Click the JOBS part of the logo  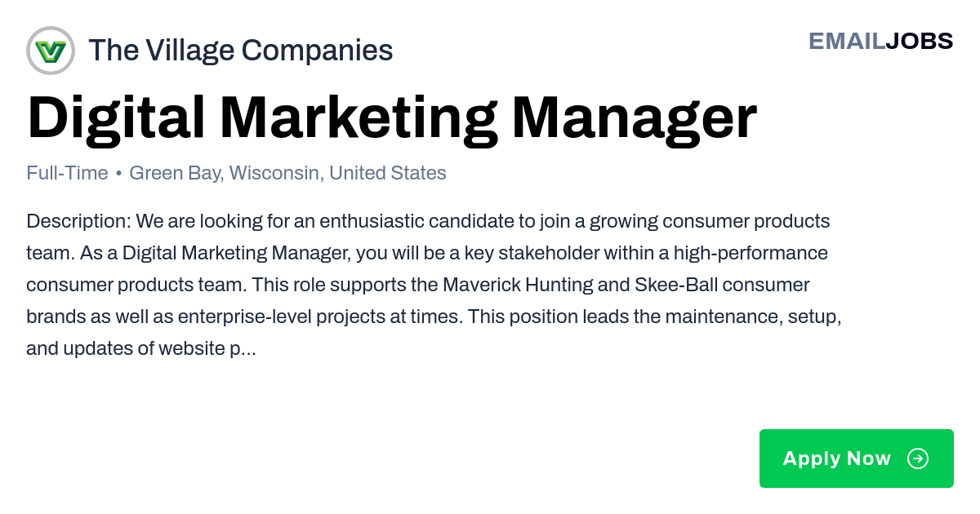pyautogui.click(x=920, y=41)
